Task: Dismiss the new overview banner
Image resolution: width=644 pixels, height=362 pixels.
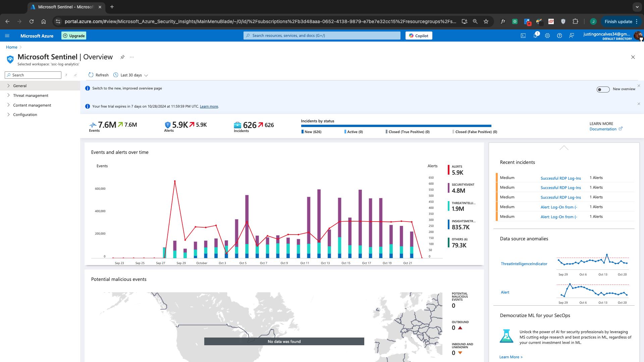Action: pyautogui.click(x=639, y=86)
